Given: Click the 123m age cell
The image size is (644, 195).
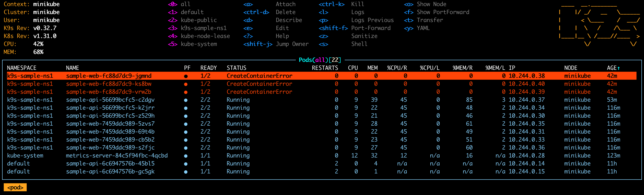Looking at the screenshot, I should [x=614, y=156].
